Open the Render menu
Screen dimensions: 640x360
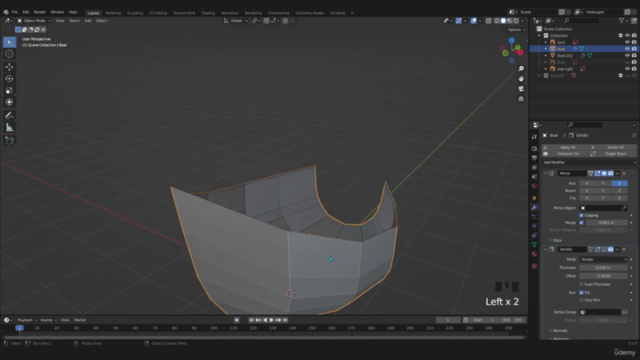(x=40, y=12)
